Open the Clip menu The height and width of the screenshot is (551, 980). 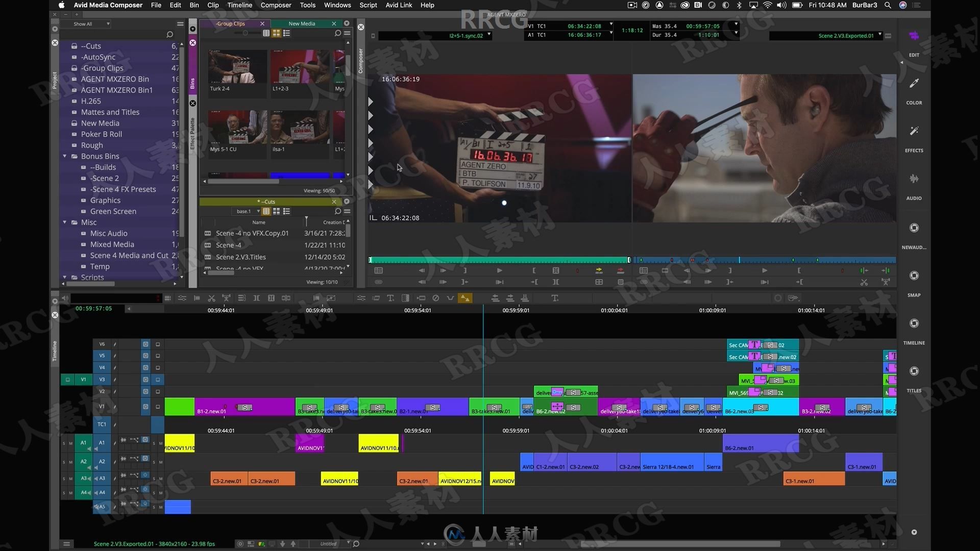click(x=213, y=5)
